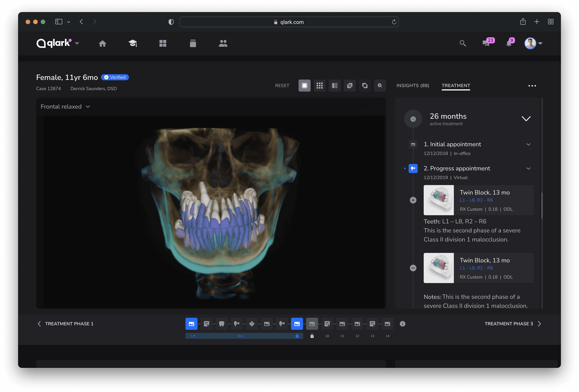Image resolution: width=579 pixels, height=392 pixels.
Task: Click teeth link L1 – L8, R2 – R6 in second Twin Block card
Action: (x=476, y=268)
